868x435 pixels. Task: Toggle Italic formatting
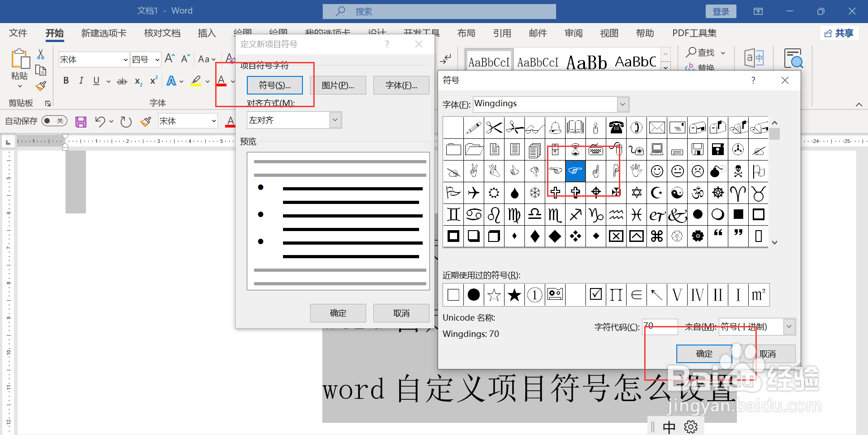click(81, 81)
